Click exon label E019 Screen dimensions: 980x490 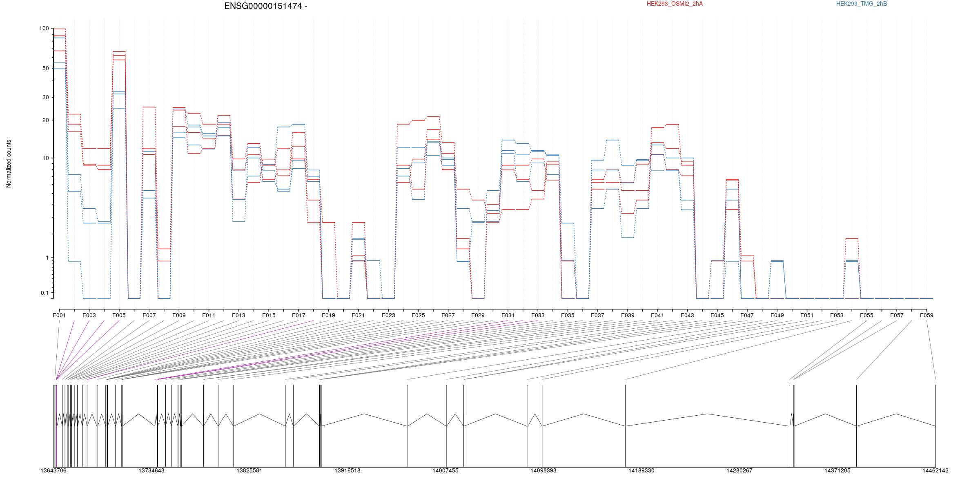coord(328,315)
